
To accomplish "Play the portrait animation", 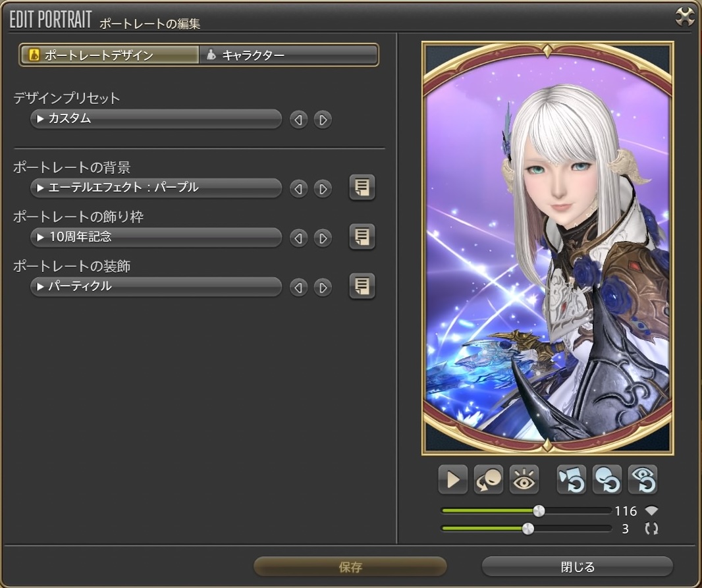I will [452, 480].
